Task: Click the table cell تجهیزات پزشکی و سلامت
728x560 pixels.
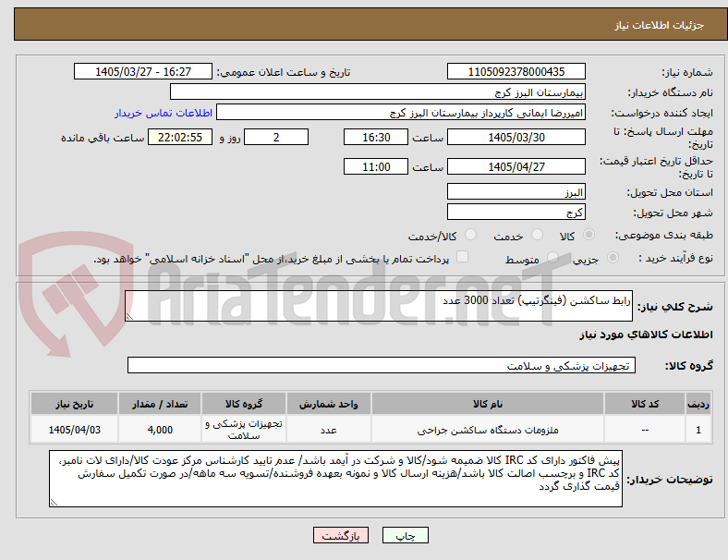Action: click(244, 430)
